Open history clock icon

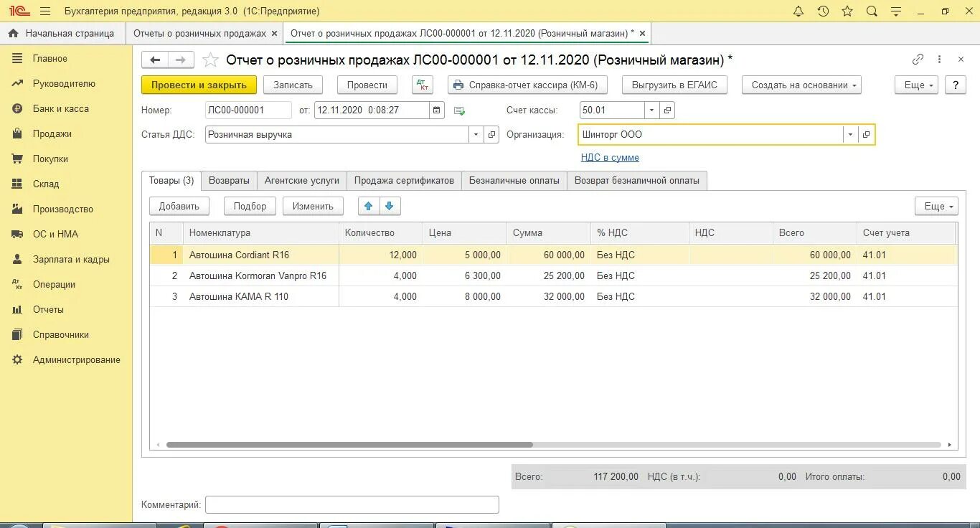tap(823, 11)
